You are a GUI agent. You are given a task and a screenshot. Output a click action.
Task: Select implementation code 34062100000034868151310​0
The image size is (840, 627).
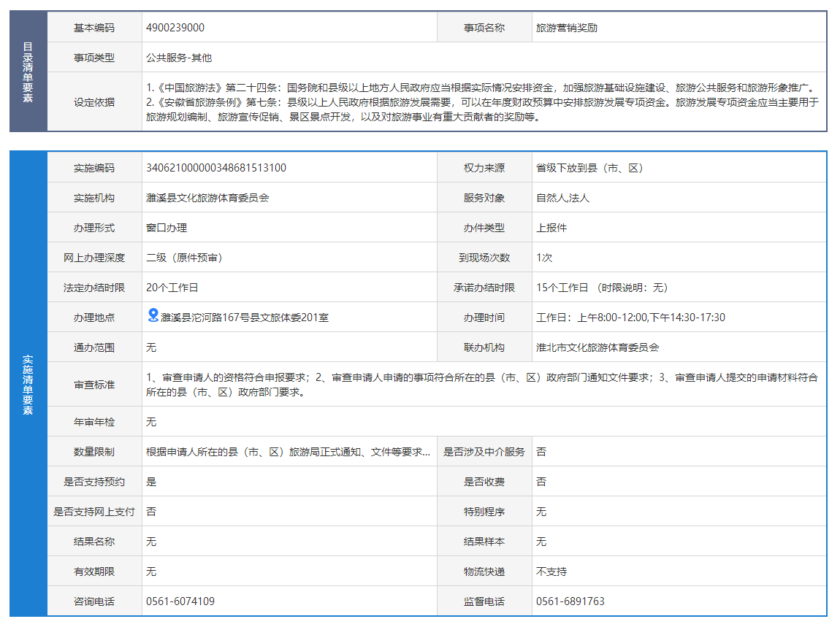click(216, 168)
